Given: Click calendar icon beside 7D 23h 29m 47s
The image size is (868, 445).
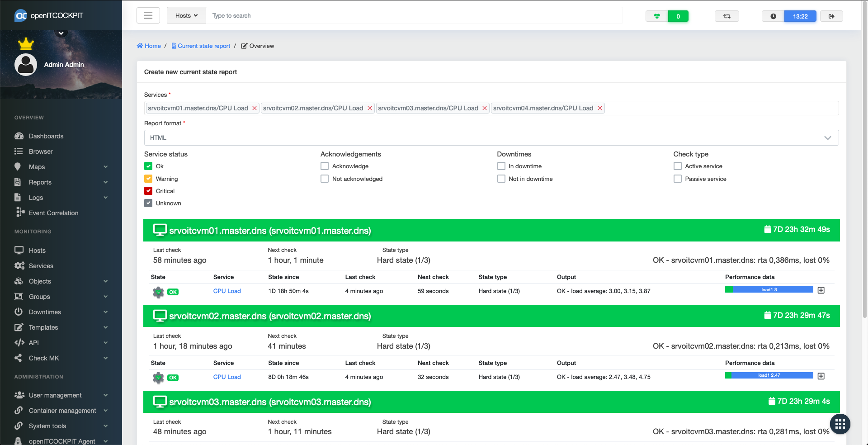Looking at the screenshot, I should (x=767, y=315).
